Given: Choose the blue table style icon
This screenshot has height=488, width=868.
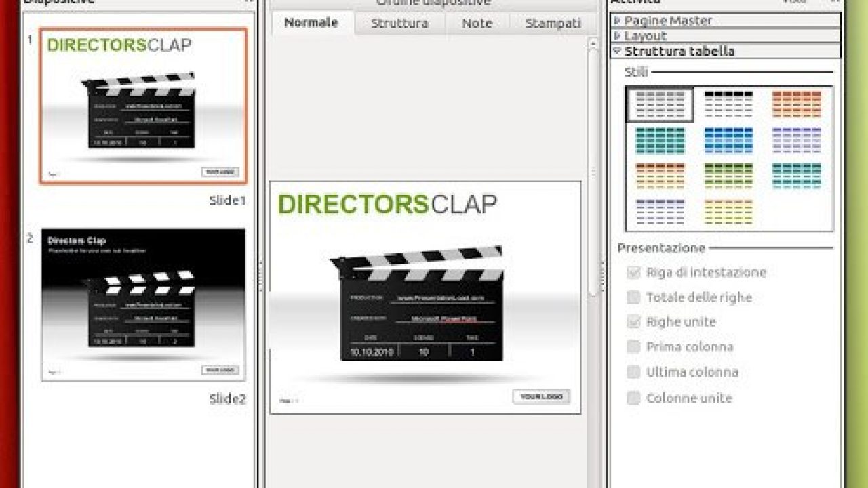Looking at the screenshot, I should point(728,140).
